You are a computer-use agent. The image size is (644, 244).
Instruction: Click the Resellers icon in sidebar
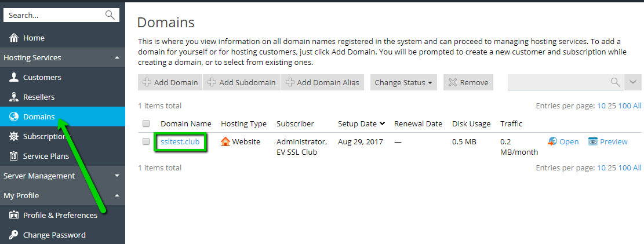coord(14,97)
